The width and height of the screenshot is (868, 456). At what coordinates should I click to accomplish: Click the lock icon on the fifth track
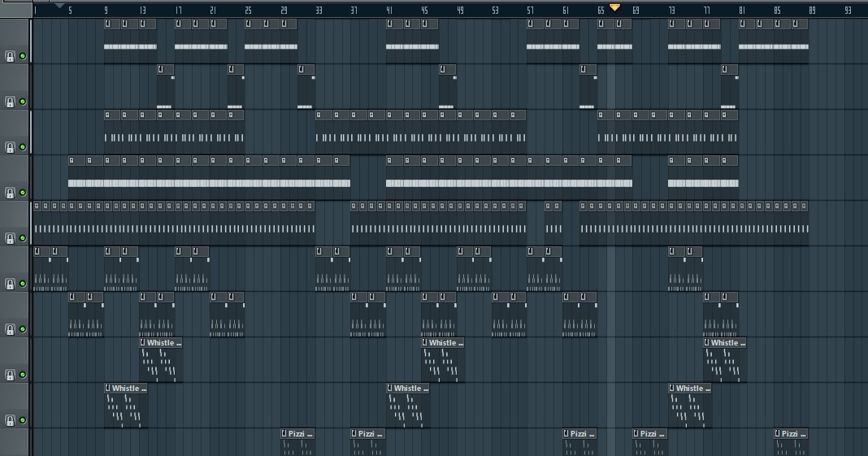(10, 238)
